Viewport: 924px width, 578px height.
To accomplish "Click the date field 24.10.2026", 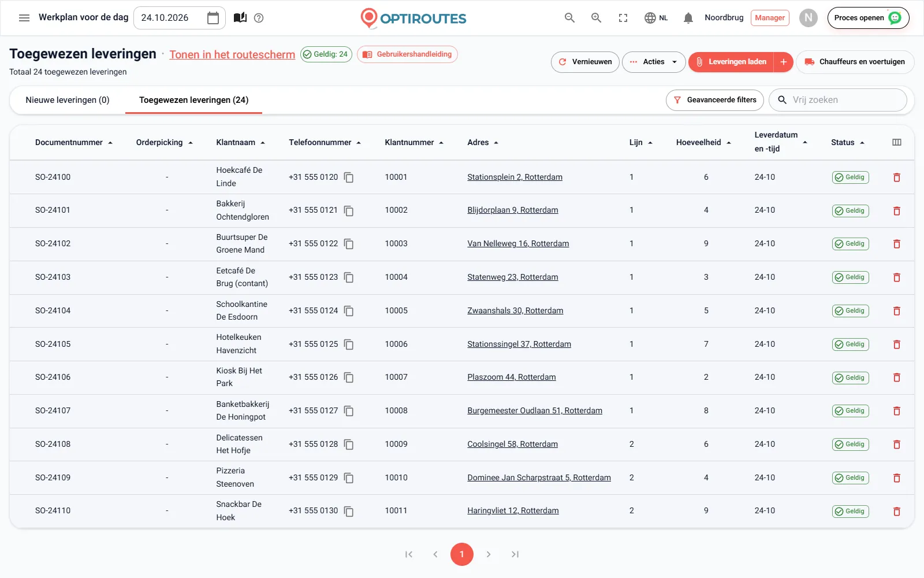I will (x=179, y=18).
